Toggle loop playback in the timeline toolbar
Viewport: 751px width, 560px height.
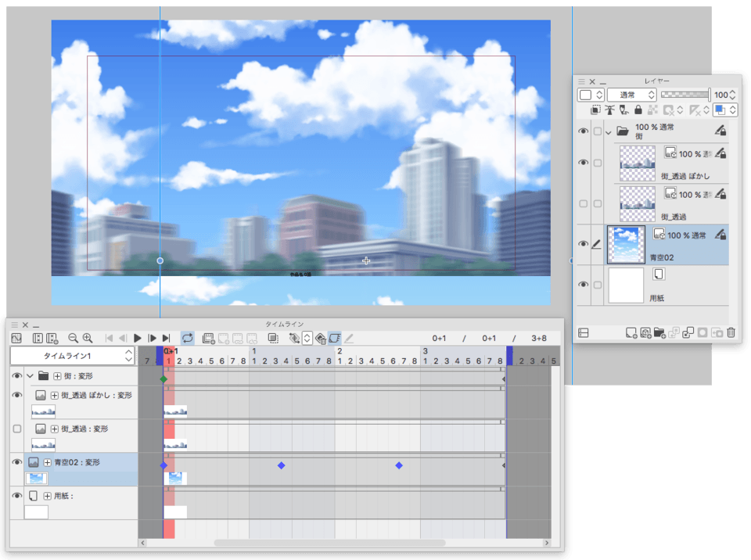188,338
